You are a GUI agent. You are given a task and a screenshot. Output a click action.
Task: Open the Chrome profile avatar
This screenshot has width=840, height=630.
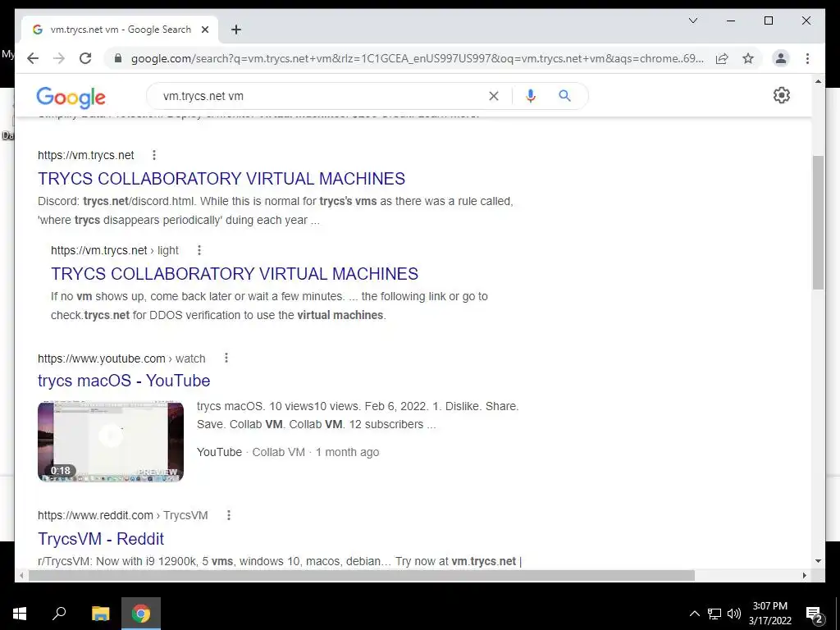(x=781, y=58)
